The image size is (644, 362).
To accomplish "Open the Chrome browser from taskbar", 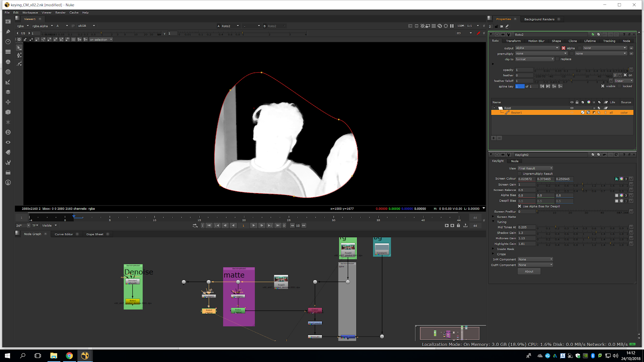I will (69, 356).
